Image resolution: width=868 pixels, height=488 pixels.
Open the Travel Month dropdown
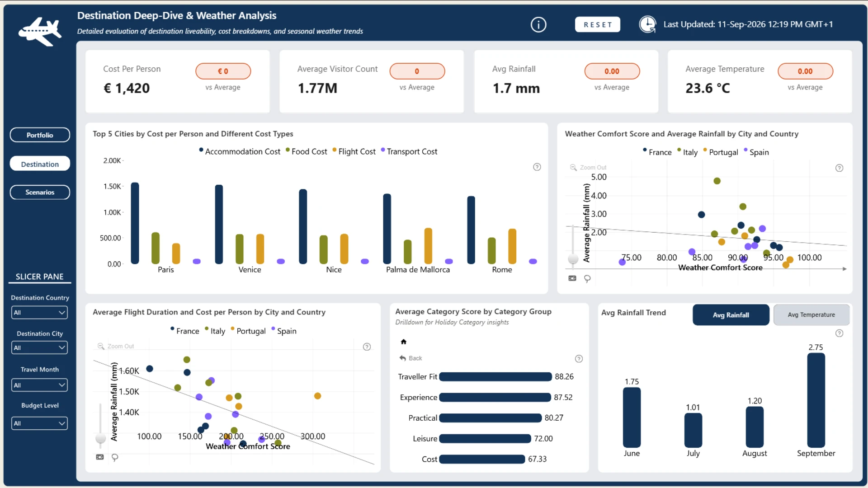click(x=40, y=385)
